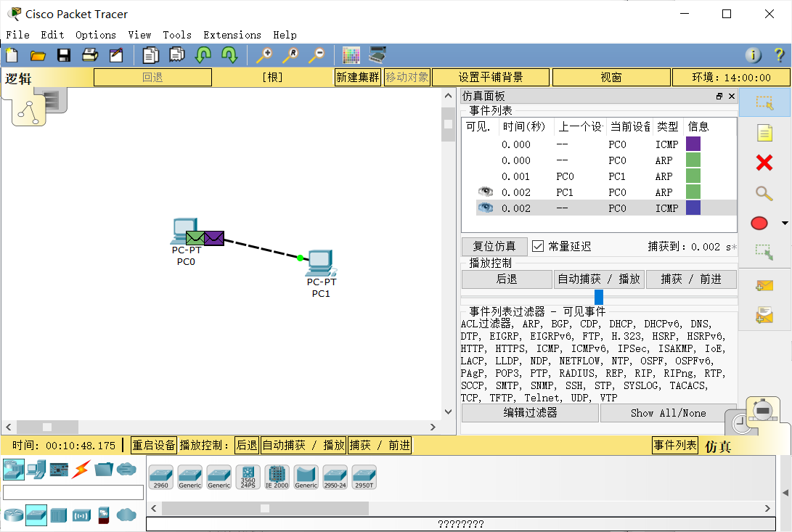The height and width of the screenshot is (532, 792).
Task: Click the Undo arrow icon
Action: point(203,55)
